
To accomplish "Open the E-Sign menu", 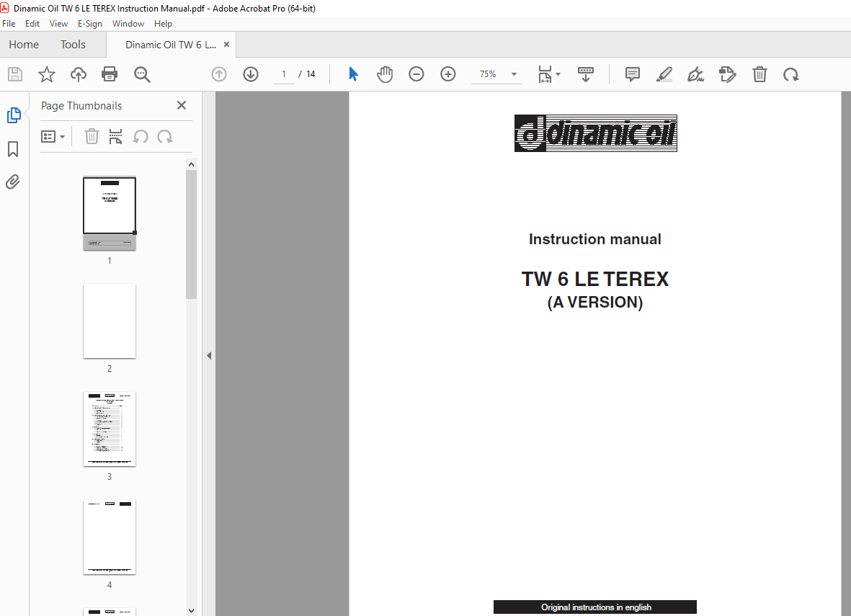I will click(89, 24).
